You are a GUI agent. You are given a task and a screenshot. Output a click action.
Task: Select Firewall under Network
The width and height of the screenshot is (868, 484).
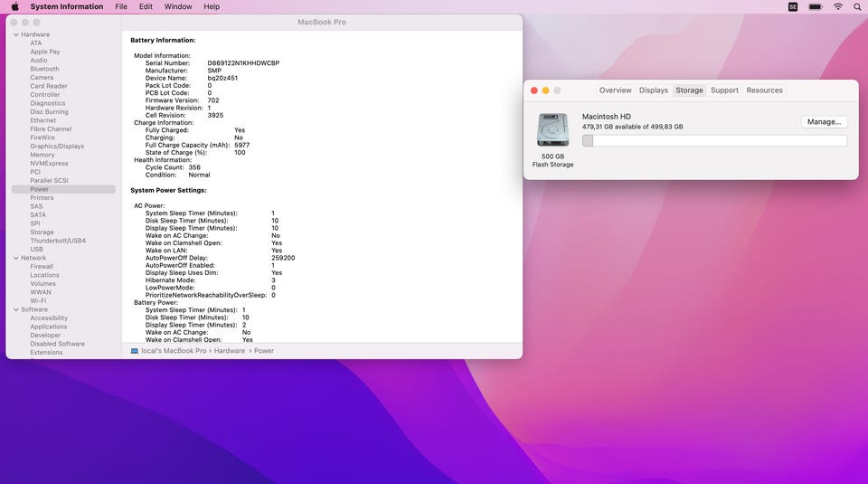click(42, 266)
